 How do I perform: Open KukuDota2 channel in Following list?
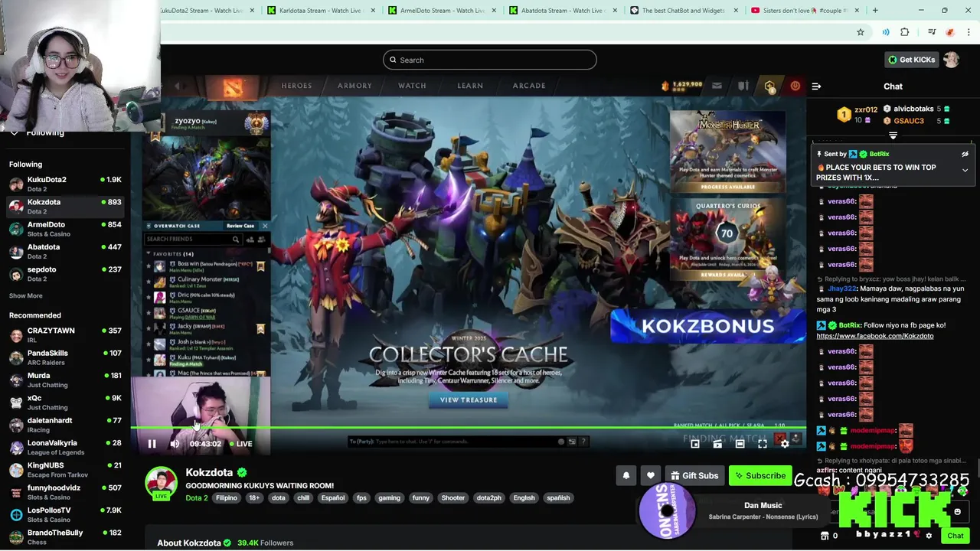65,184
